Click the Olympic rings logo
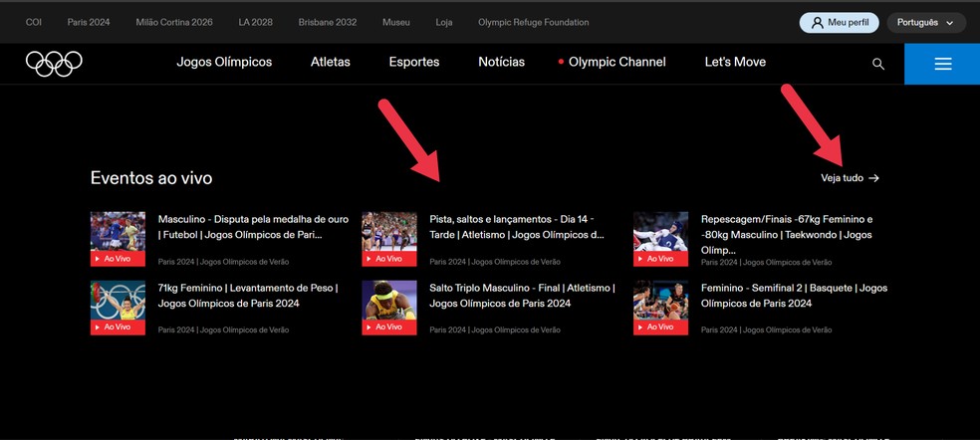980x440 pixels. pos(54,63)
